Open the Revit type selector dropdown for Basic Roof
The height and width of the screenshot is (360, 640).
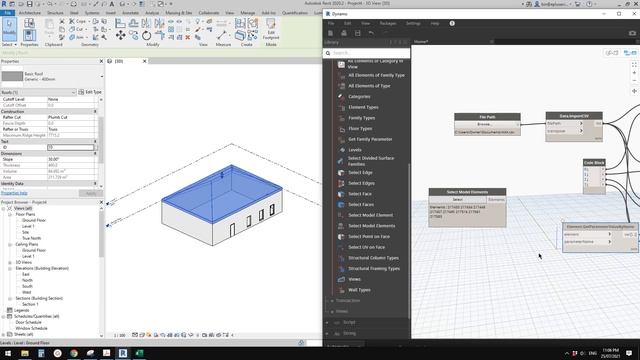pos(102,76)
